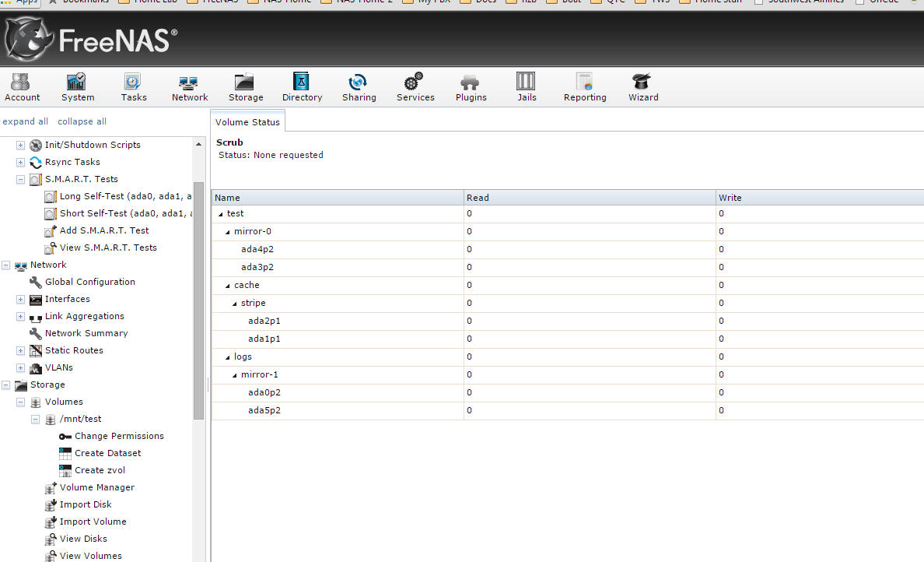Viewport: 924px width, 562px height.
Task: Select the Volume Status tab
Action: pos(247,121)
